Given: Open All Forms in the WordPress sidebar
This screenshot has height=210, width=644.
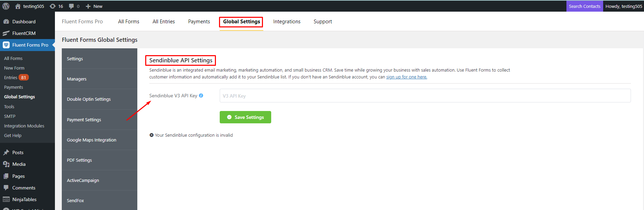Looking at the screenshot, I should (x=13, y=59).
